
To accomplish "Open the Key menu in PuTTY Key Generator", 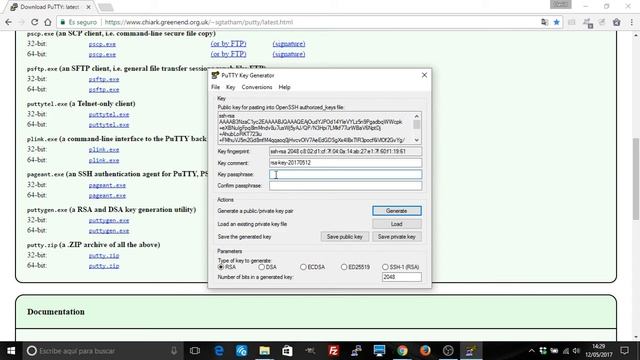I will [x=231, y=87].
